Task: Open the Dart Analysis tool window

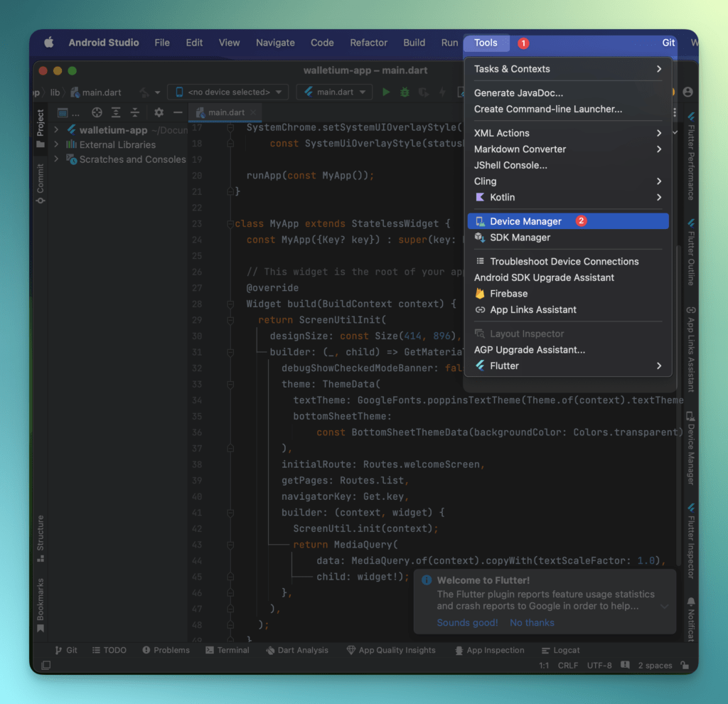Action: tap(297, 650)
